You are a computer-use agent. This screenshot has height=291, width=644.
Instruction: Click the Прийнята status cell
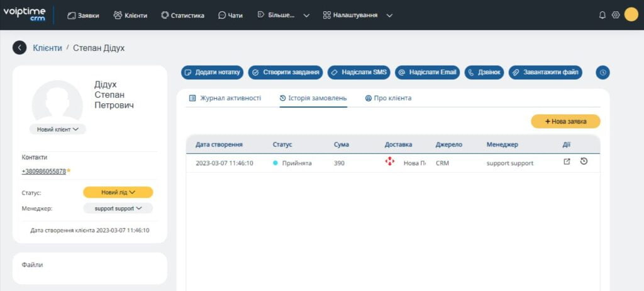292,163
